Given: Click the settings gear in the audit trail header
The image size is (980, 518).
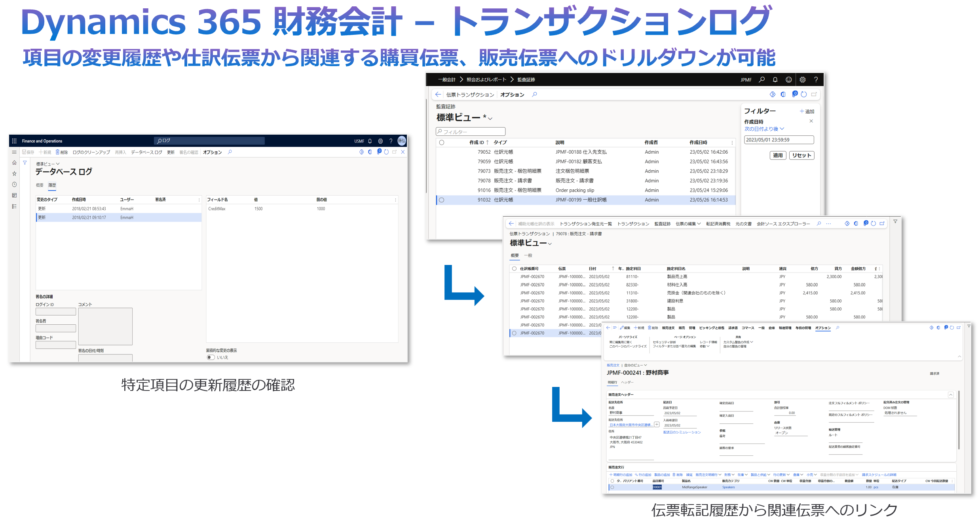Looking at the screenshot, I should pyautogui.click(x=803, y=79).
